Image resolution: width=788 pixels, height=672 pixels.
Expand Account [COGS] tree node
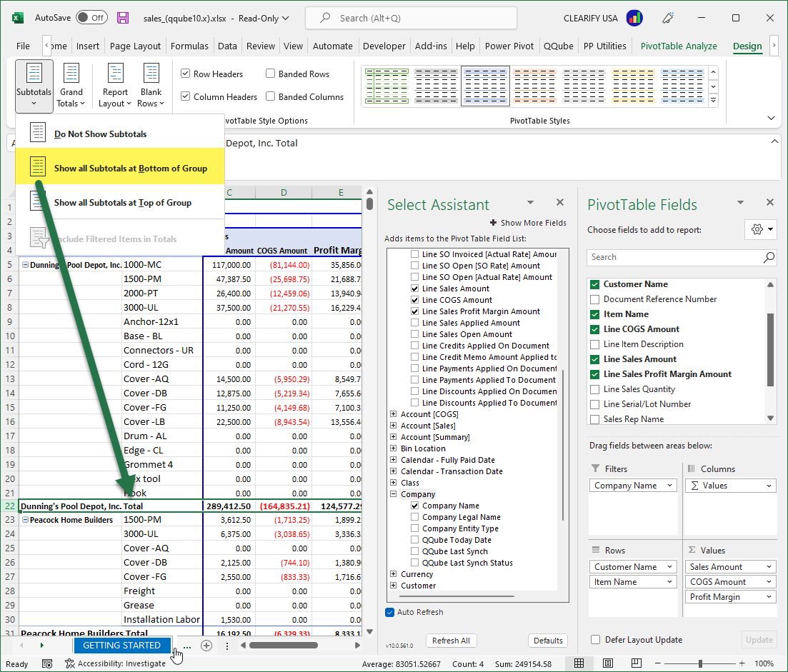394,414
